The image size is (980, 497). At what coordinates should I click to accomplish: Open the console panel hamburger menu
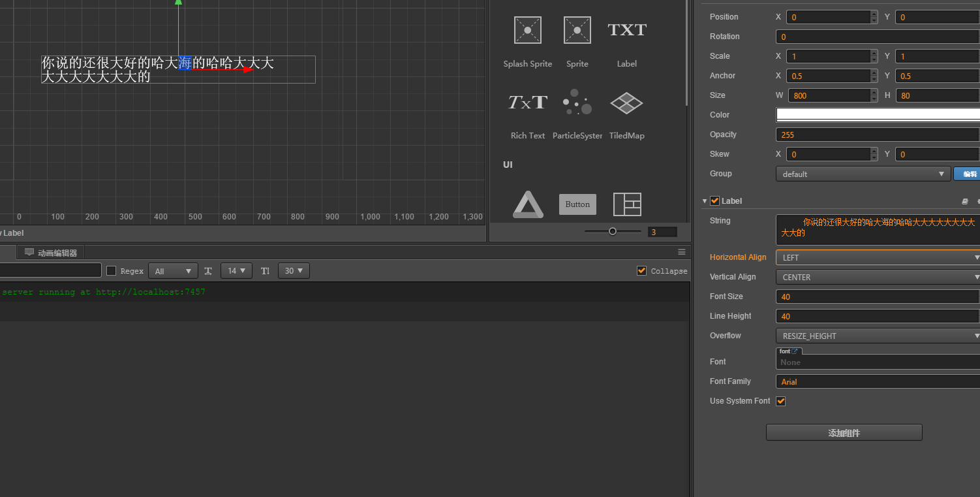coord(682,252)
